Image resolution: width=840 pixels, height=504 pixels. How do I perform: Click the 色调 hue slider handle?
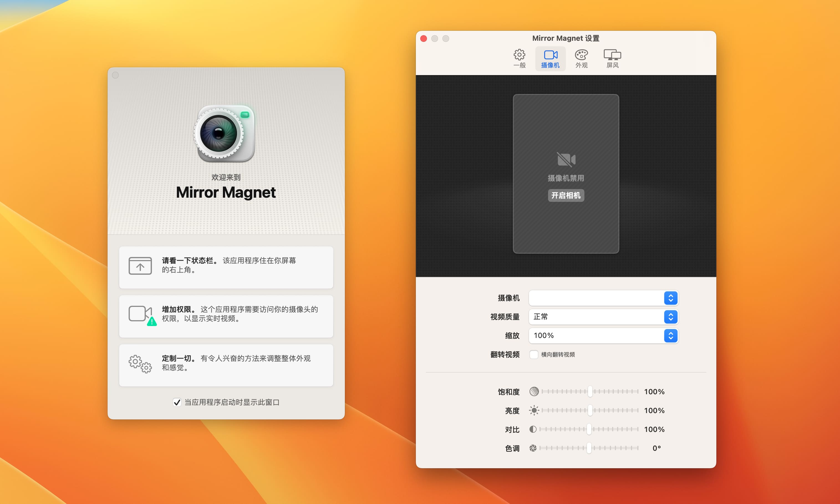589,448
